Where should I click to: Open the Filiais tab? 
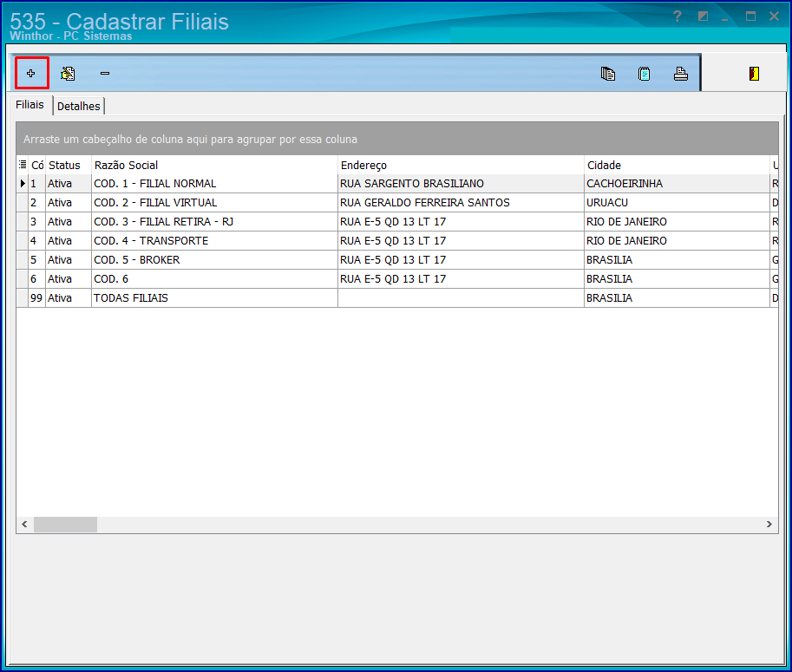coord(29,105)
